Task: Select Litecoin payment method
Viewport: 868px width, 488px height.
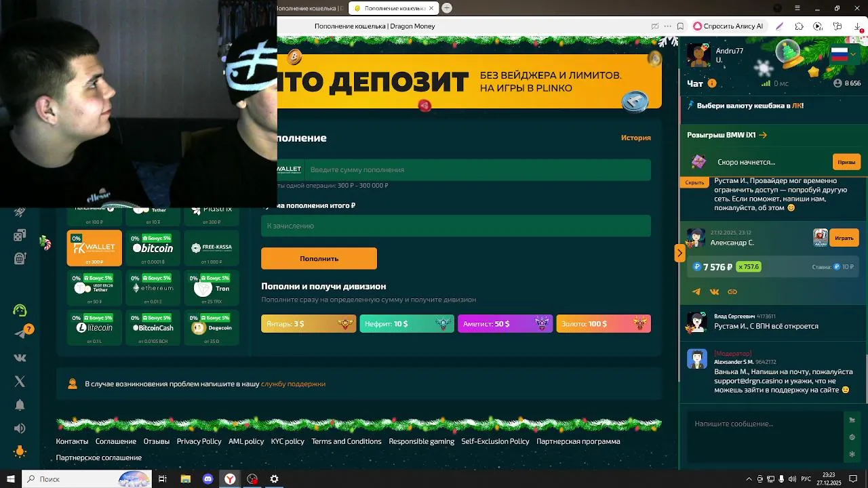Action: click(x=94, y=328)
